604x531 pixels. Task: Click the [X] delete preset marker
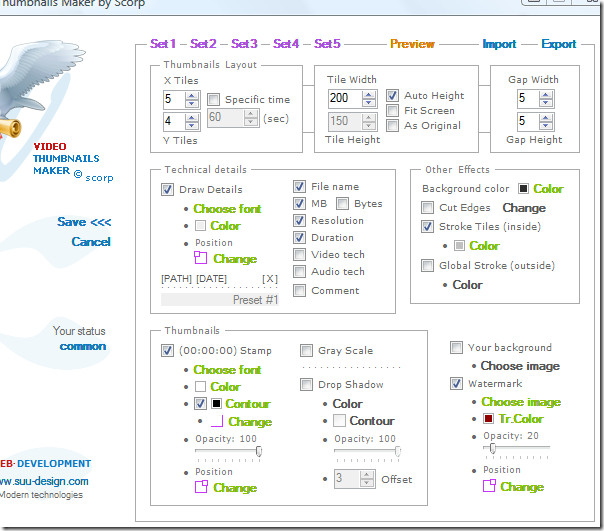point(270,279)
